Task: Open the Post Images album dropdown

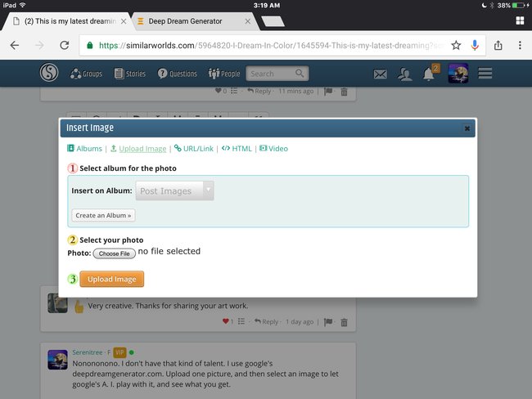Action: point(174,191)
